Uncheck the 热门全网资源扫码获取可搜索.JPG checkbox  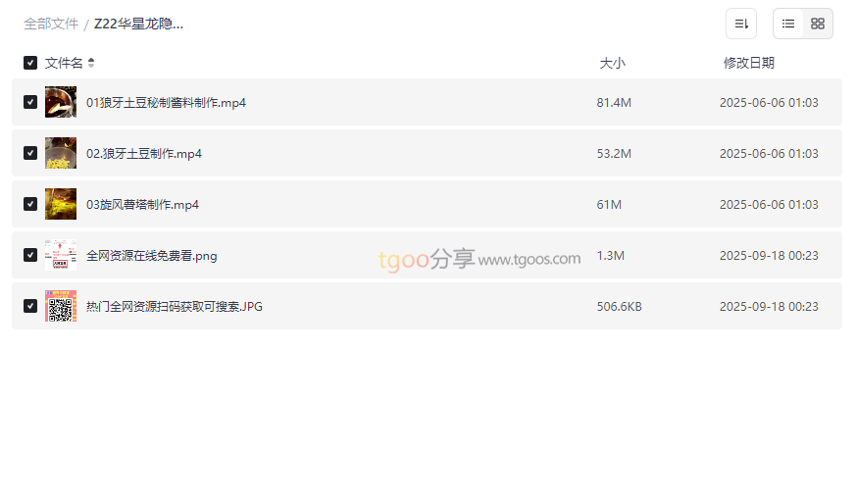point(30,306)
